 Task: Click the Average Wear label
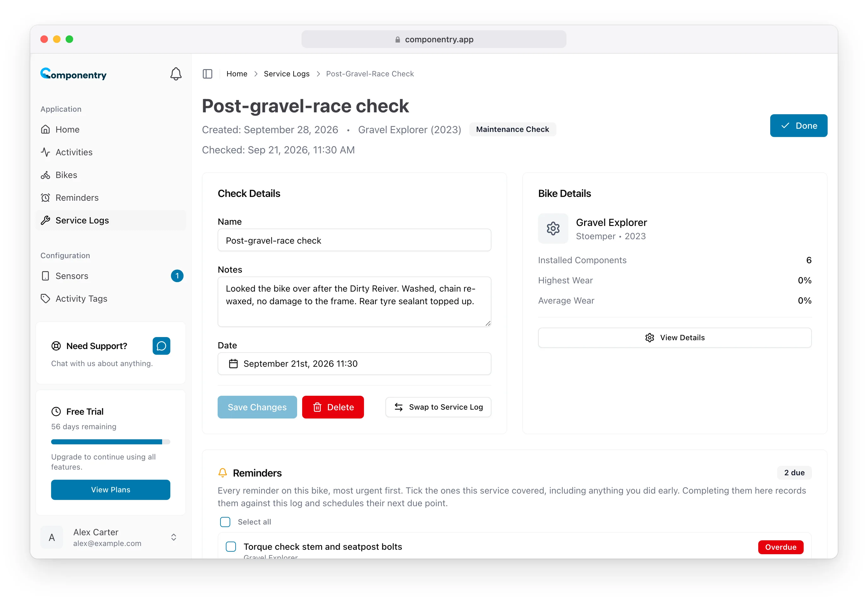(566, 301)
